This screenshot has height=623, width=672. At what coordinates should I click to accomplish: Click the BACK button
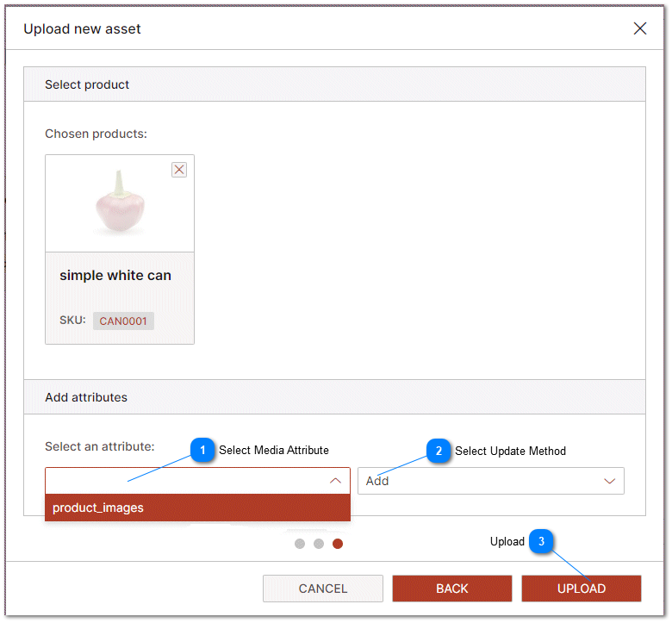pyautogui.click(x=452, y=589)
